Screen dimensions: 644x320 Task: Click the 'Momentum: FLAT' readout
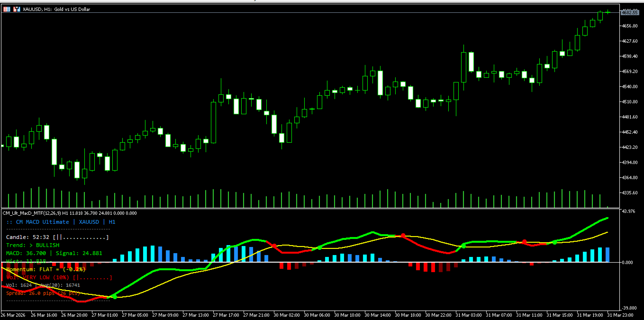pyautogui.click(x=46, y=269)
